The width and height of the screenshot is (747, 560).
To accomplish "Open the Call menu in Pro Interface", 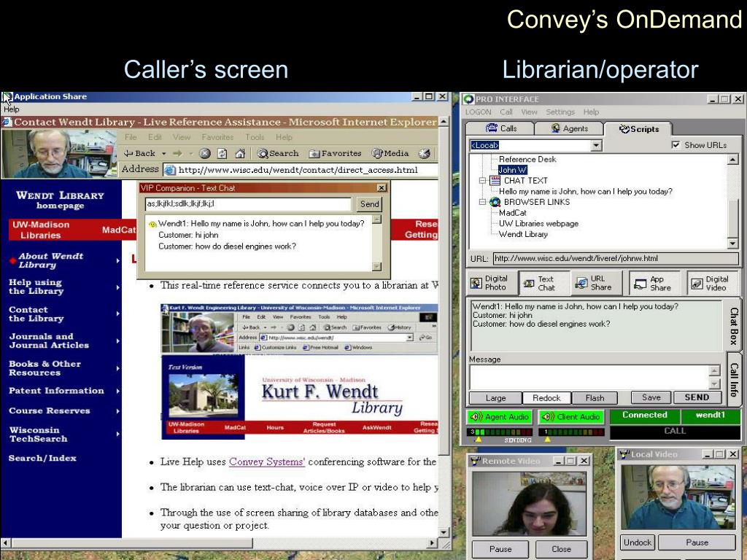I will point(506,112).
